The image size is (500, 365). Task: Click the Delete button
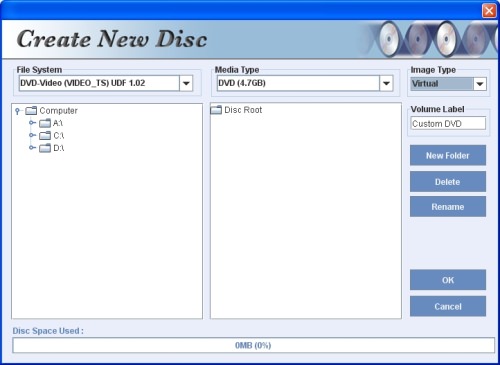(x=448, y=182)
